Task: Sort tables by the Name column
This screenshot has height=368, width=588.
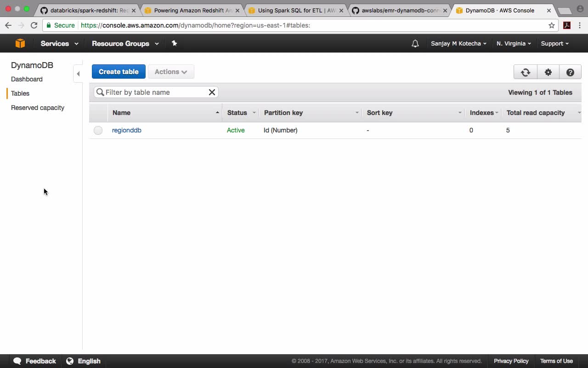Action: tap(165, 113)
